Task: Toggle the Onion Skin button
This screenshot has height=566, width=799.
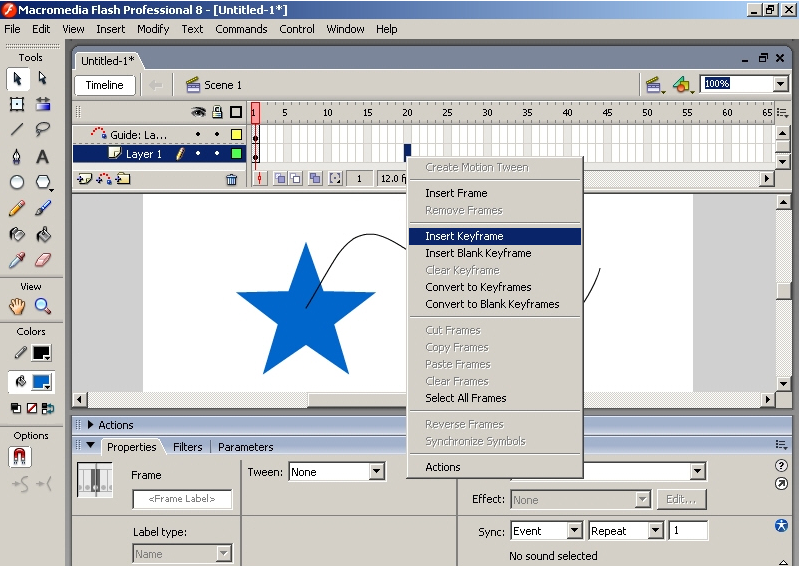Action: pos(280,178)
